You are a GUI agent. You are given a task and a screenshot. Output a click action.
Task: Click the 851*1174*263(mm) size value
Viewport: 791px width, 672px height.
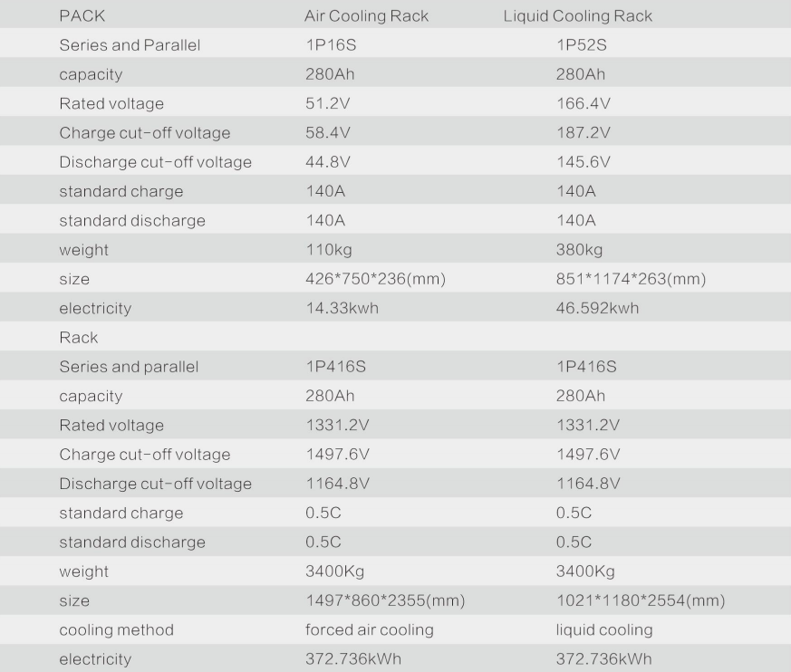[x=630, y=279]
